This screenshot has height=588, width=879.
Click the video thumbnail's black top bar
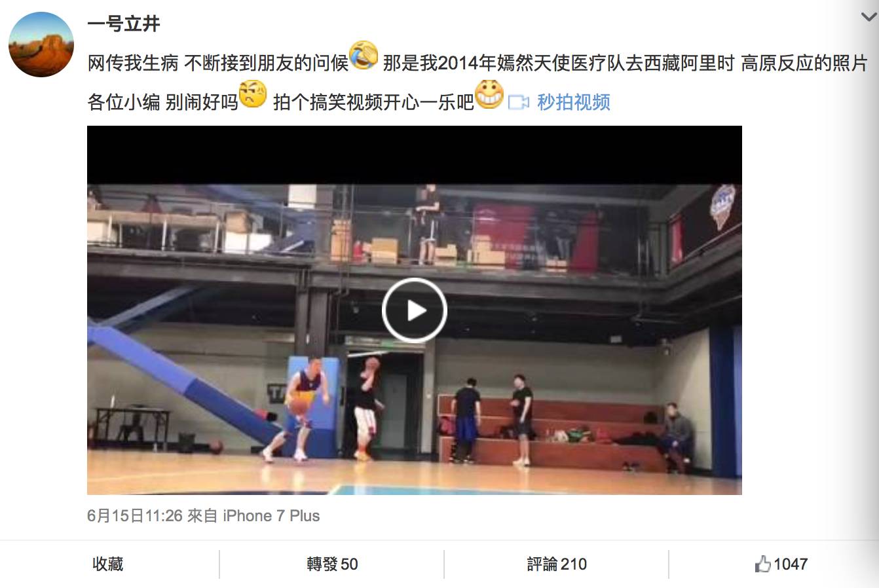tap(414, 155)
